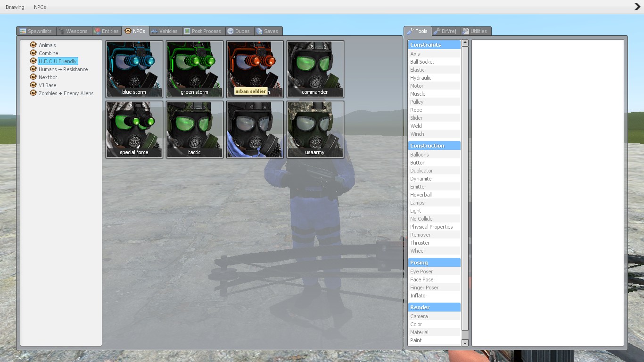Spawn the blue storm NPC
The image size is (644, 362).
pyautogui.click(x=134, y=69)
